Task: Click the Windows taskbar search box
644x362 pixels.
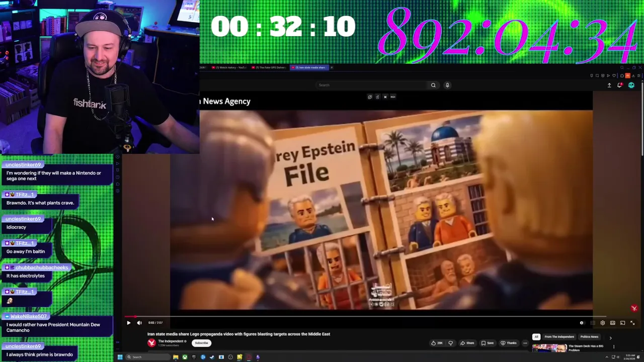Action: click(x=148, y=357)
